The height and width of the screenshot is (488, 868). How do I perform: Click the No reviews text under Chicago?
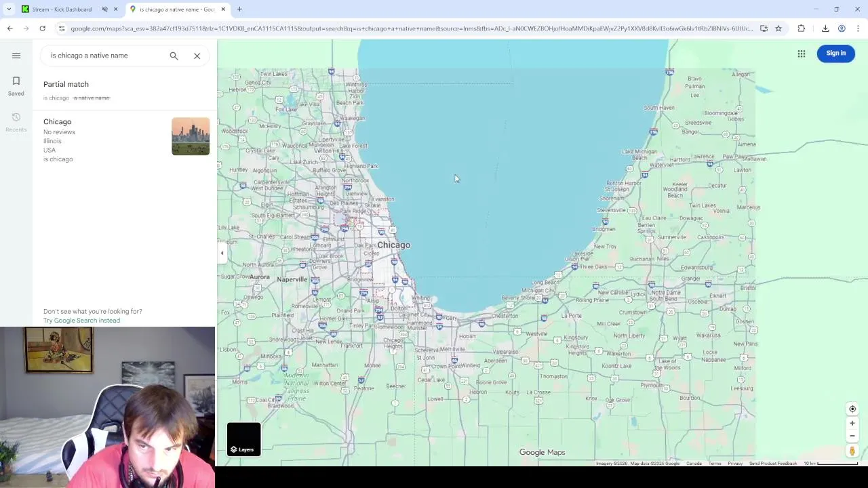(59, 132)
